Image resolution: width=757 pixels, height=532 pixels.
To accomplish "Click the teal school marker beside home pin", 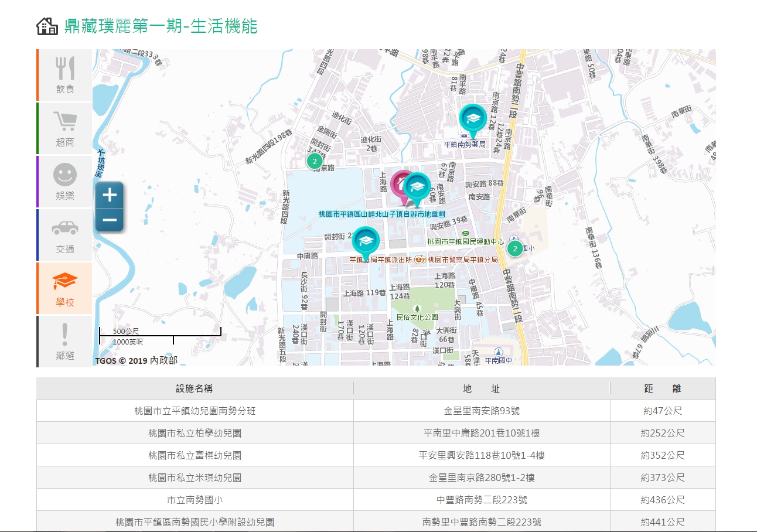I will (x=417, y=187).
